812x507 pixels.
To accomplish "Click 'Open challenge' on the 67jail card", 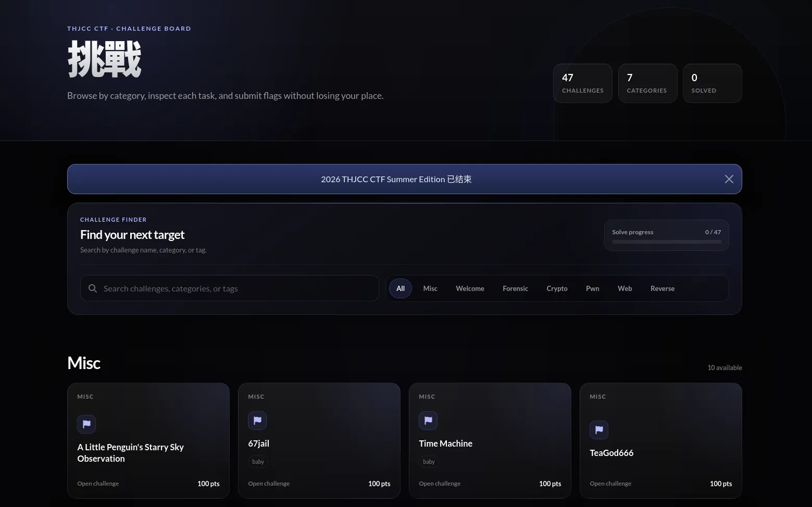I will pos(269,484).
